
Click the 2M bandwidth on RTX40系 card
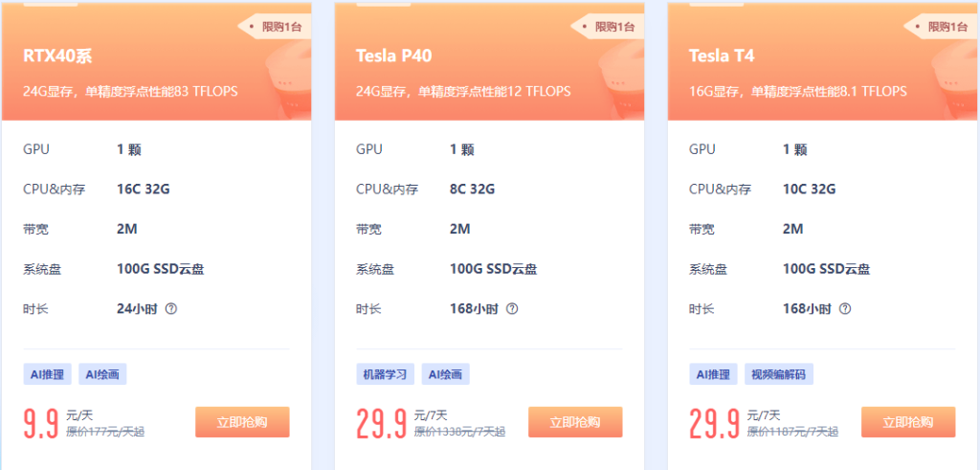(x=127, y=230)
